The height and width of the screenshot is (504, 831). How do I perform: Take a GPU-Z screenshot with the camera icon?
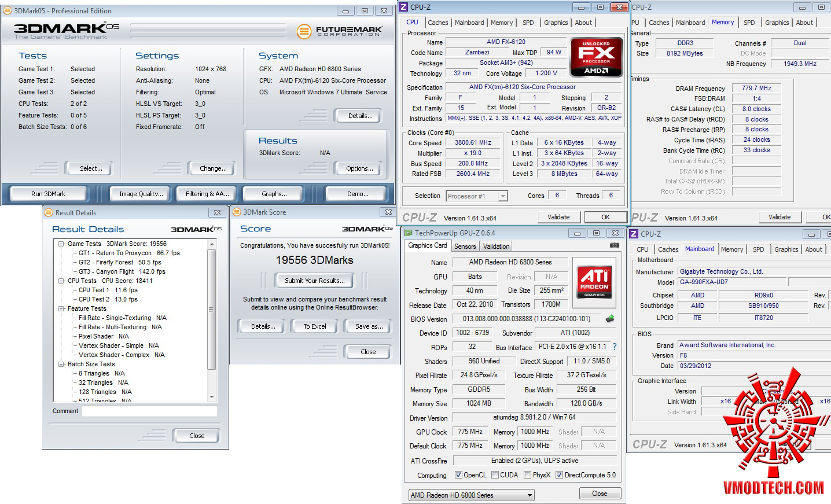614,245
